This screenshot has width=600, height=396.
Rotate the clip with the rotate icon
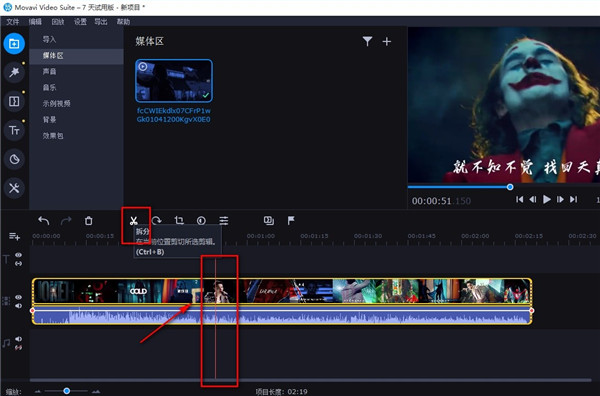click(156, 221)
